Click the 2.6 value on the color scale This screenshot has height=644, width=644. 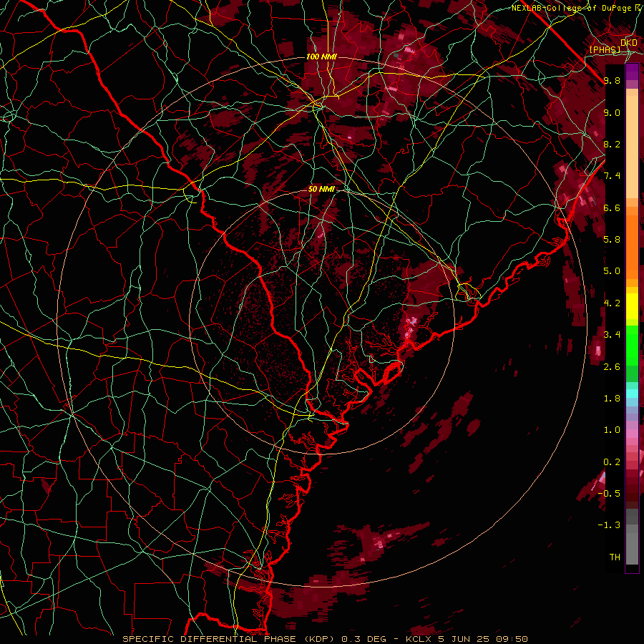(612, 367)
